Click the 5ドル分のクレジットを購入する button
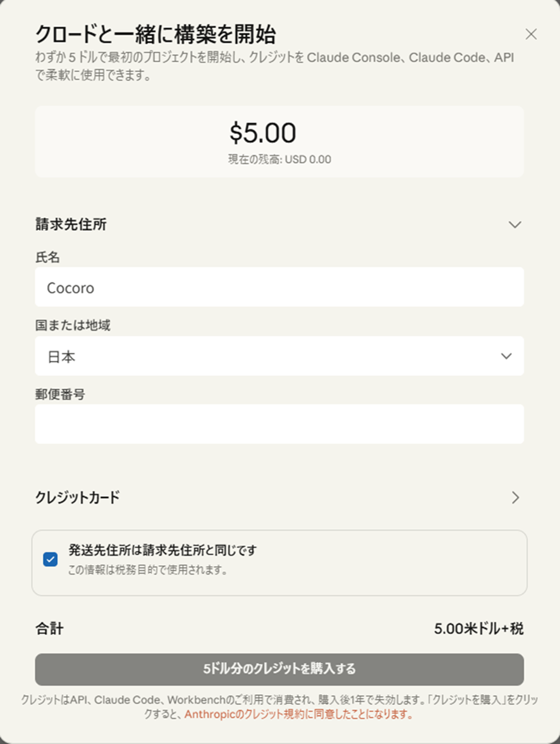The width and height of the screenshot is (560, 744). 279,669
